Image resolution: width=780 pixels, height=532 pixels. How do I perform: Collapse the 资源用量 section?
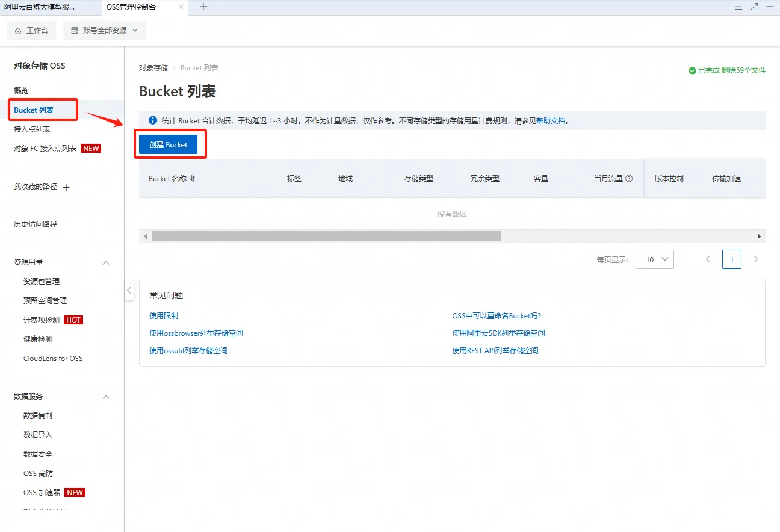[106, 262]
